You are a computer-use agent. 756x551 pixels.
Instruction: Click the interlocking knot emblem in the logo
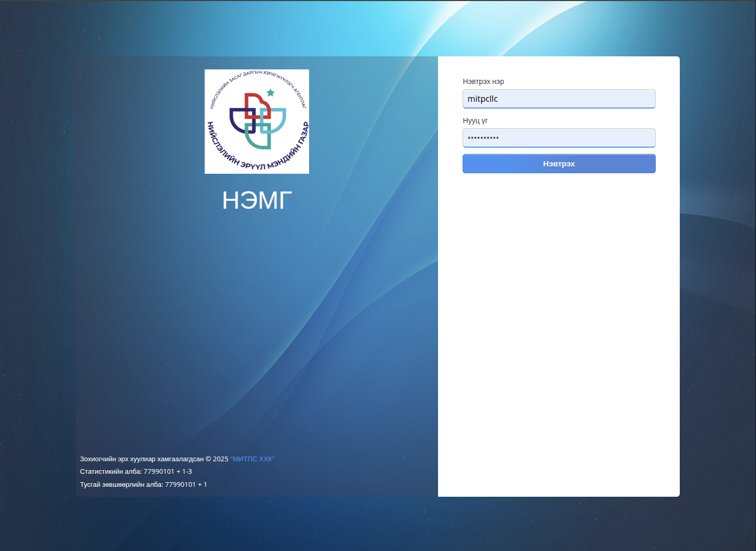click(x=257, y=121)
